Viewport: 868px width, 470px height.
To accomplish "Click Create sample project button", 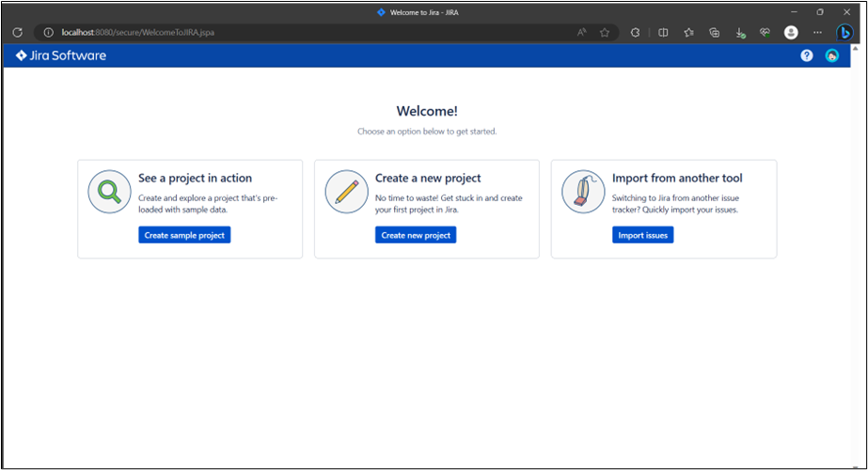I will click(184, 235).
